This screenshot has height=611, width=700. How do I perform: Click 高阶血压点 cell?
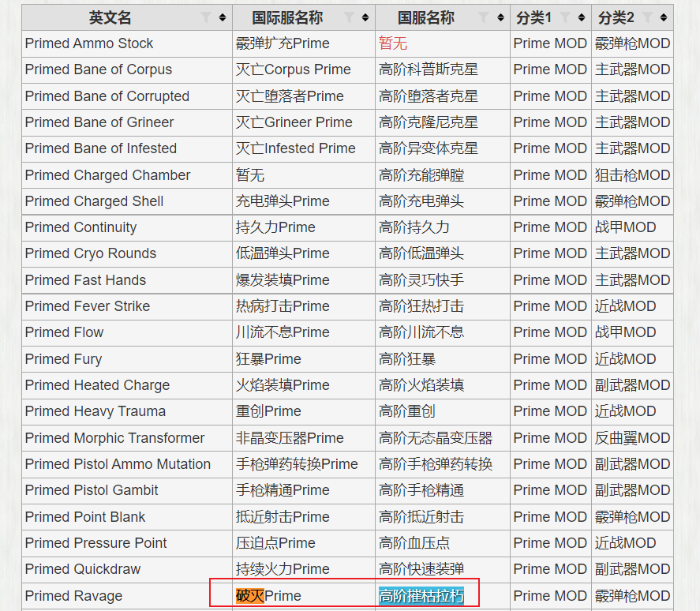[443, 543]
